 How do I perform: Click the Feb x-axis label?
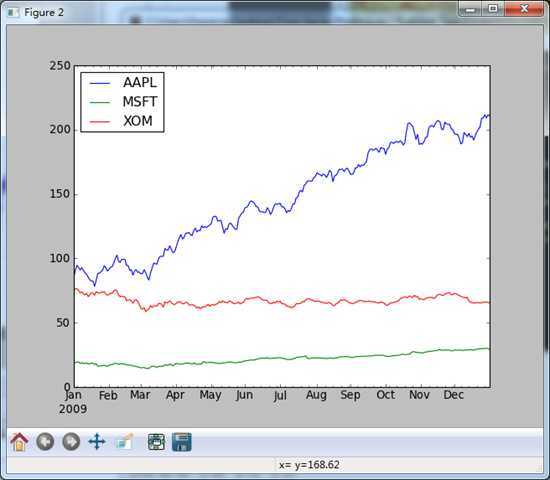108,395
